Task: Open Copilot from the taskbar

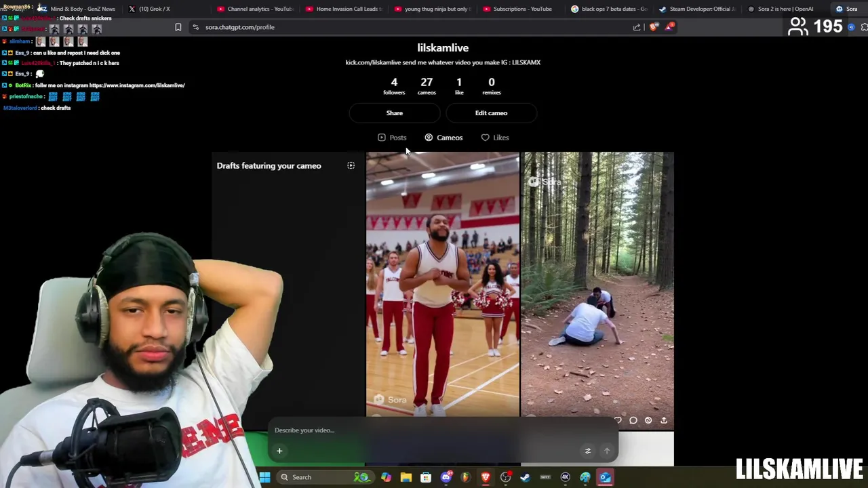Action: click(386, 477)
